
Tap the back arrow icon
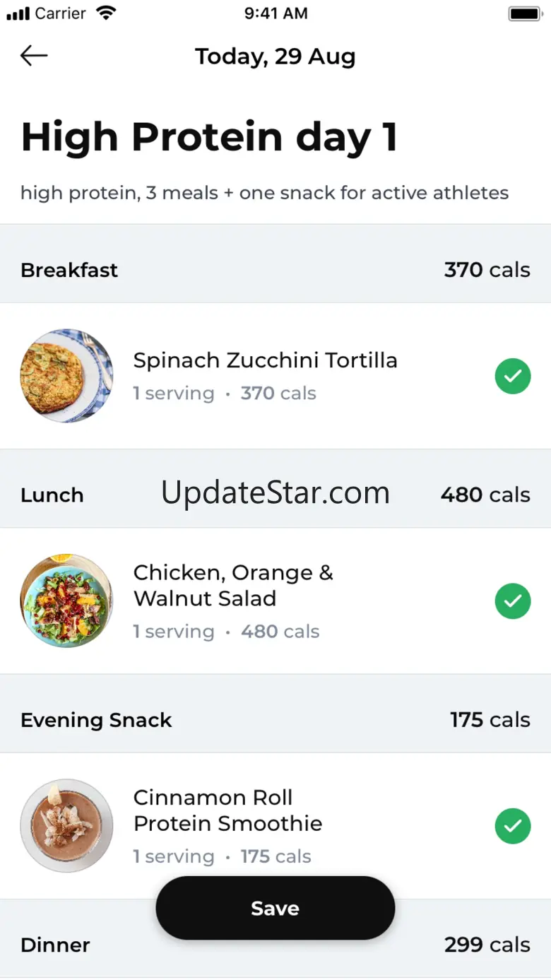click(34, 56)
